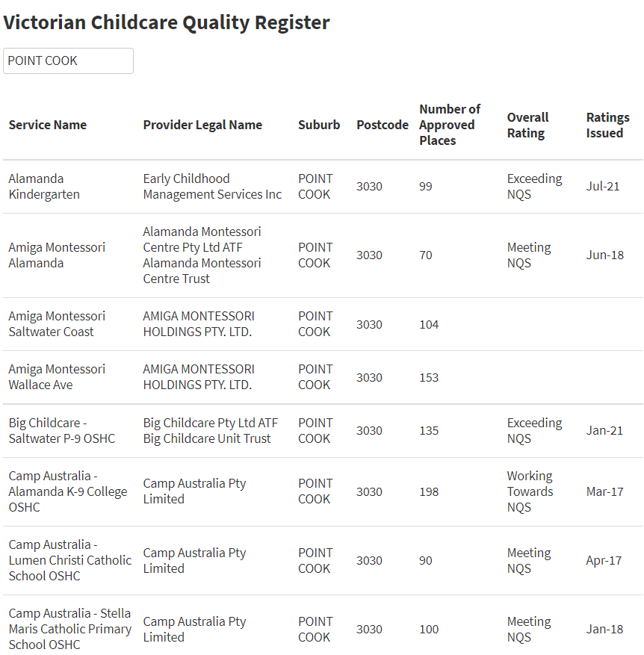
Task: Sort by Number of Approved Places header
Action: coord(450,125)
